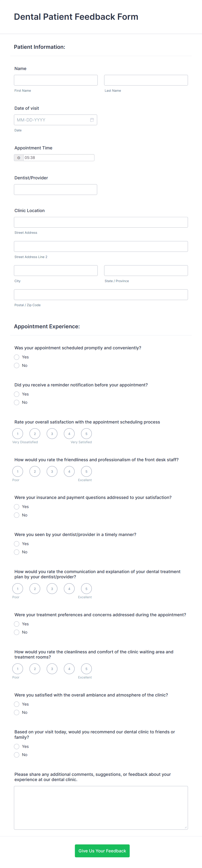The image size is (202, 868).
Task: Select Yes for insurance questions addressed
Action: tap(17, 507)
